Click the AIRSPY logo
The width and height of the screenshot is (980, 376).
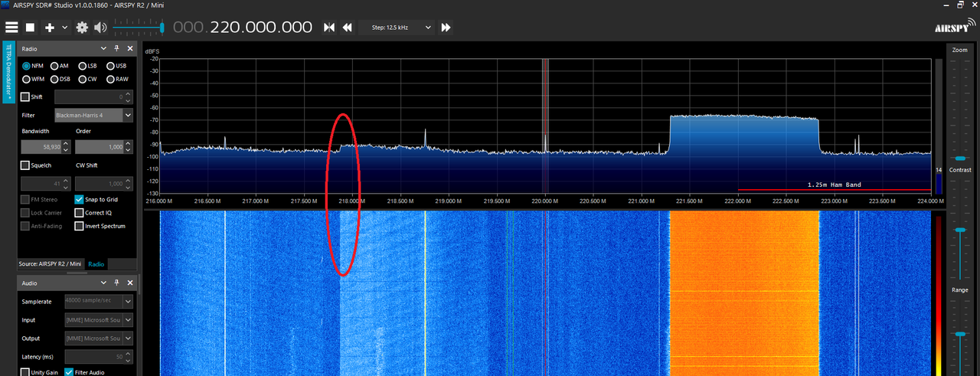point(953,27)
